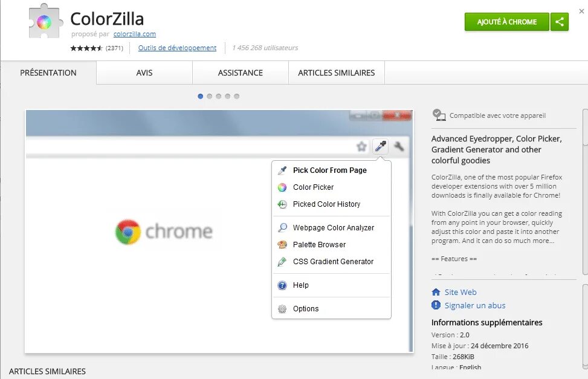Click the 'Informations supplémentaires' heading
Screen dimensions: 588x379
[x=486, y=322]
